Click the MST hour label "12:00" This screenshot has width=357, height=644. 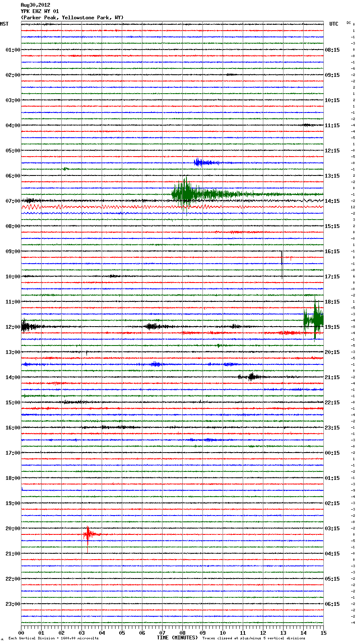point(13,327)
